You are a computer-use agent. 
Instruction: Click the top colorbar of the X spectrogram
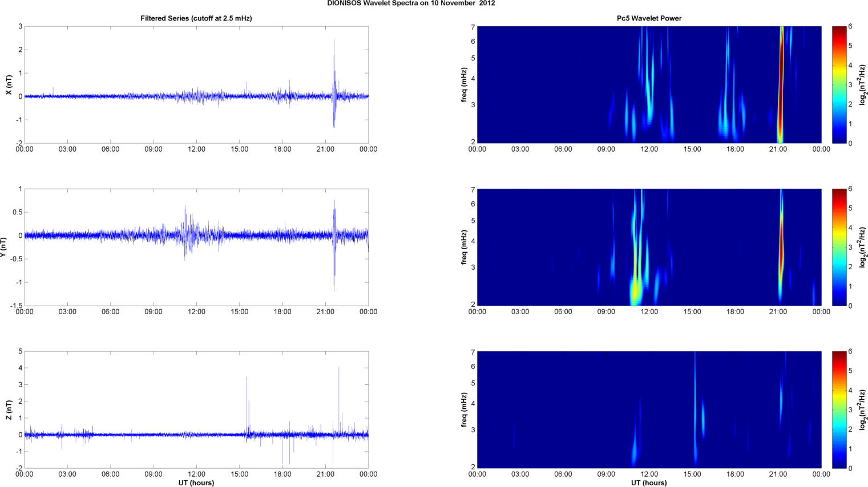point(839,84)
